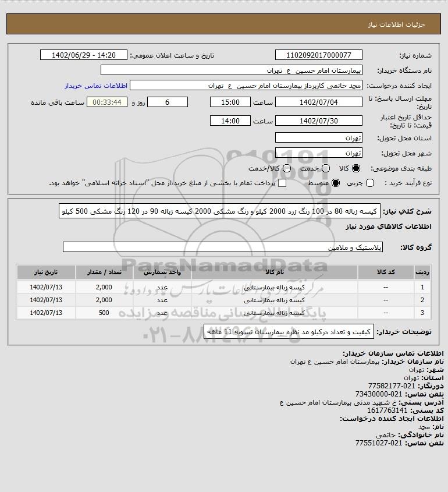The width and height of the screenshot is (448, 492).
Task: Click the quantity 500 in row 3
Action: pos(104,313)
